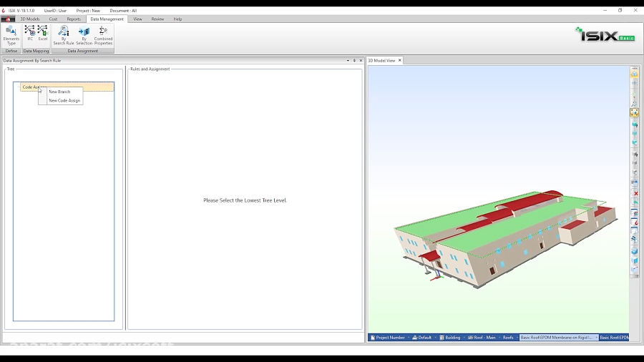Open the Cost ribbon tab
The height and width of the screenshot is (362, 644).
point(53,19)
